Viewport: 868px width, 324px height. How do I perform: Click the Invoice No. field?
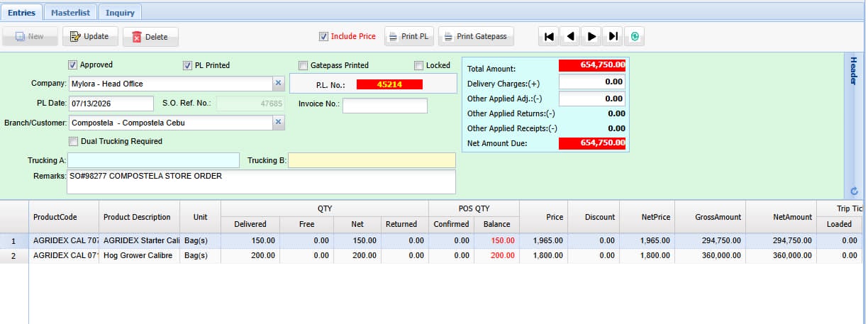coord(385,105)
